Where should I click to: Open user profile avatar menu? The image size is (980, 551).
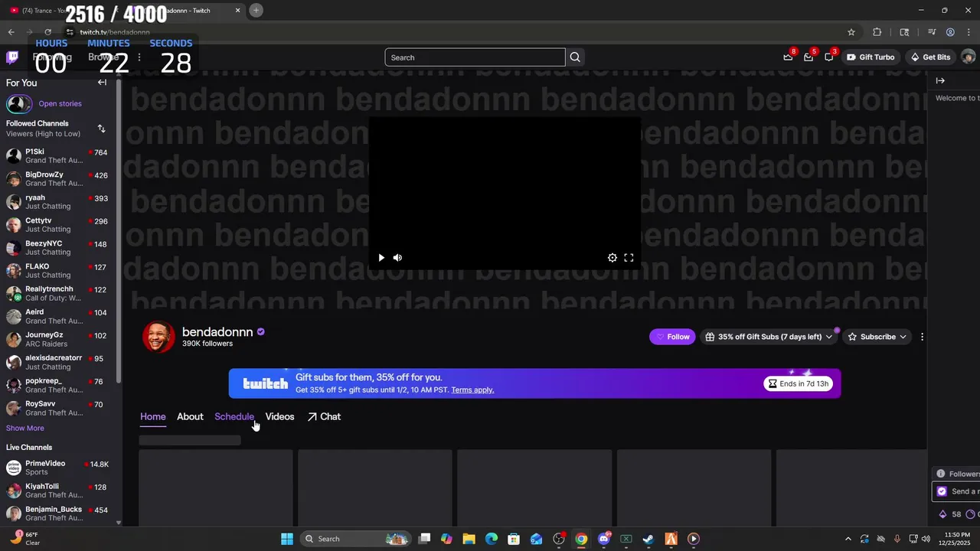click(x=968, y=57)
